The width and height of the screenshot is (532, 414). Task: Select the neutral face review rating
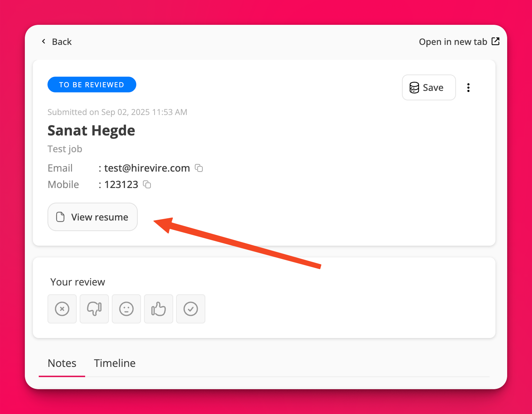126,309
